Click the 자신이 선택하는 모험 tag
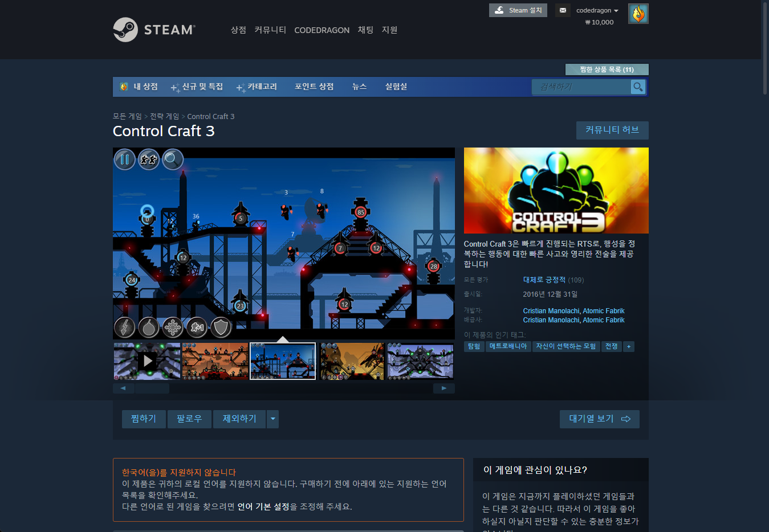The width and height of the screenshot is (769, 532). pos(566,346)
